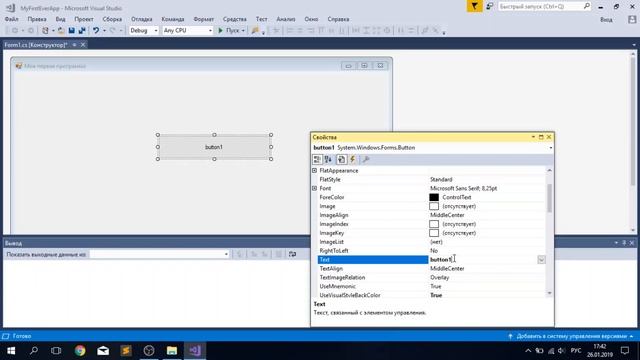Viewport: 640px width, 360px height.
Task: Select the TextAlign property row
Action: pos(431,269)
